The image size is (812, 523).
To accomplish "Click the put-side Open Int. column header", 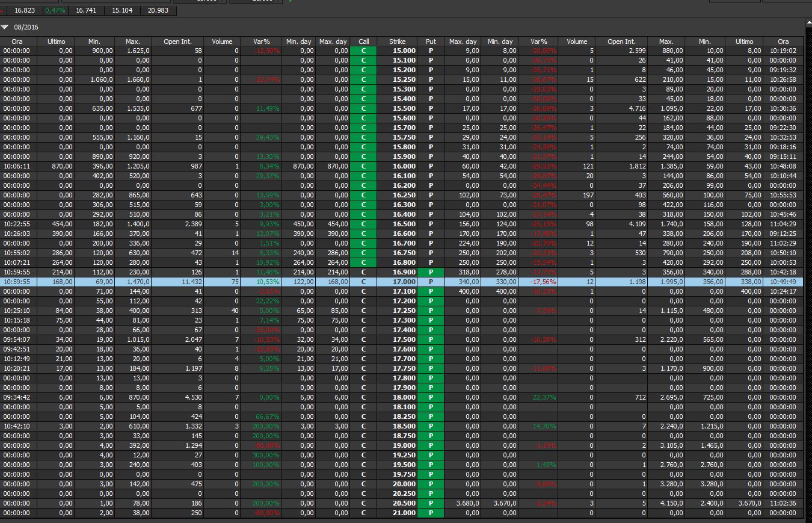I will pyautogui.click(x=621, y=42).
